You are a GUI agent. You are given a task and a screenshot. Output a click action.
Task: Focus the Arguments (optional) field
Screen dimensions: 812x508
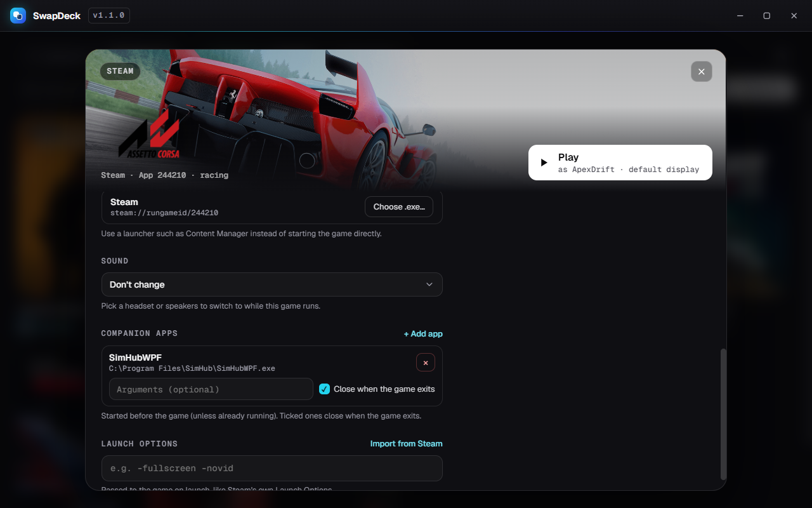211,389
